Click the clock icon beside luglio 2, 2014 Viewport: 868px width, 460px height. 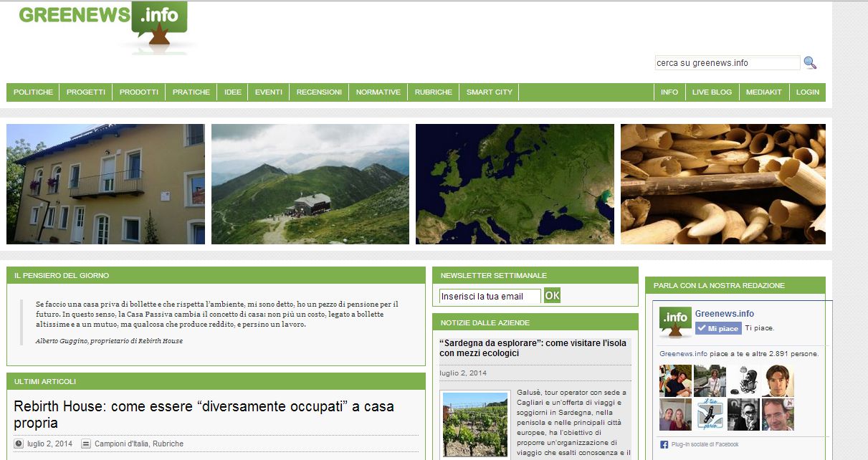(x=19, y=444)
